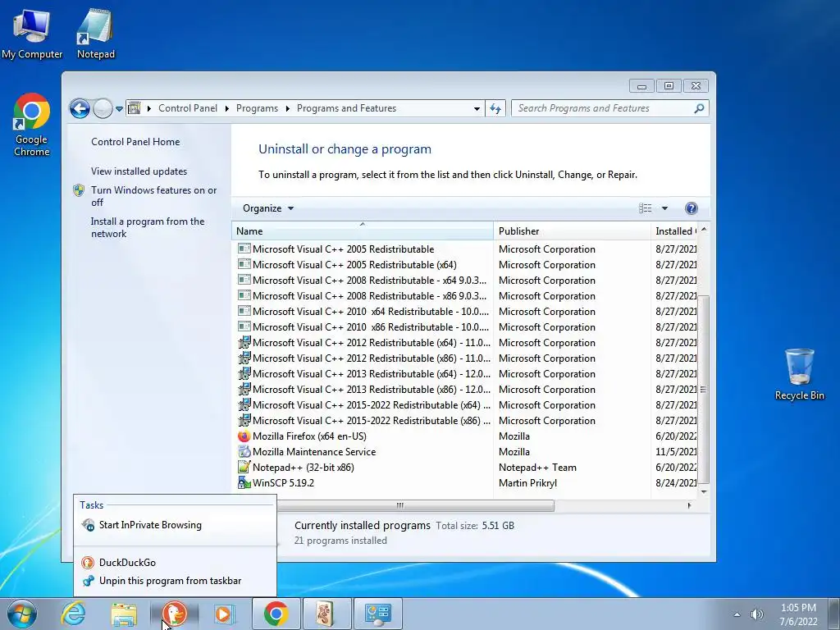
Task: Open Install a program from the network
Action: tap(148, 228)
